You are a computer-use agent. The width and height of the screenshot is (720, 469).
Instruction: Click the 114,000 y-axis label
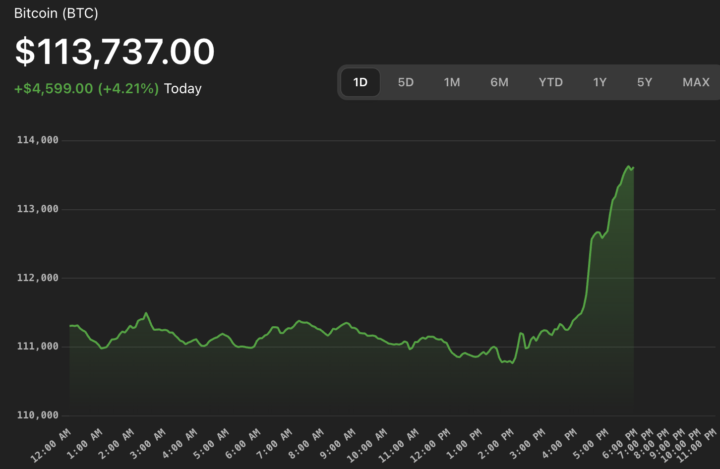(x=38, y=140)
